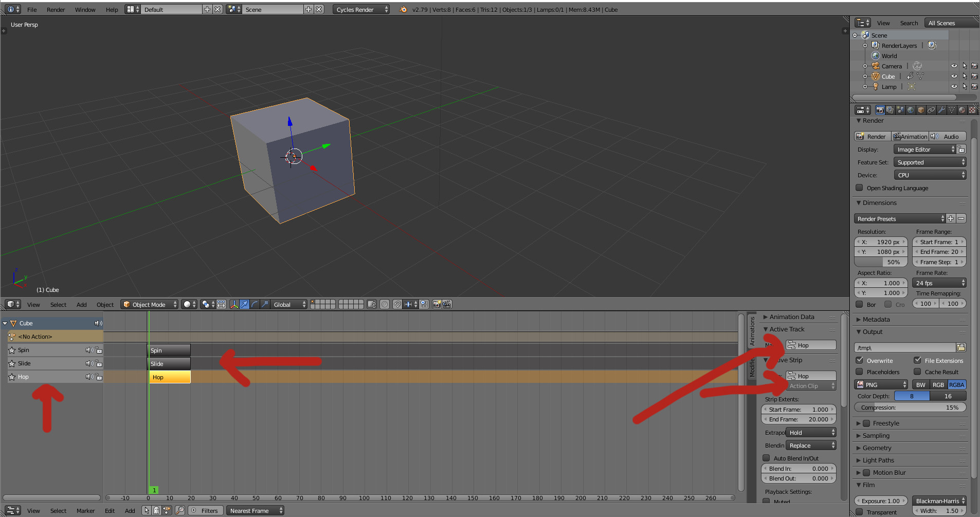980x517 pixels.
Task: Open the Constraints properties tab (chain icon)
Action: tap(931, 110)
